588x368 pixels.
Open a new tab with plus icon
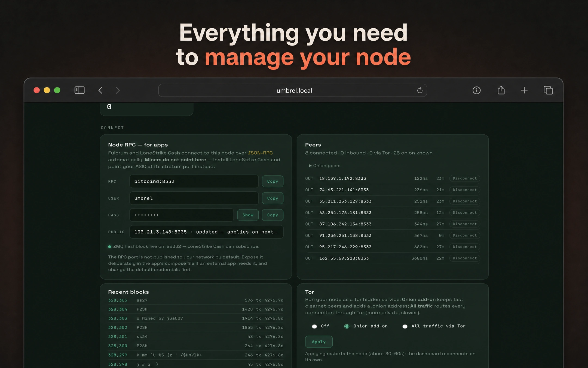pos(524,90)
